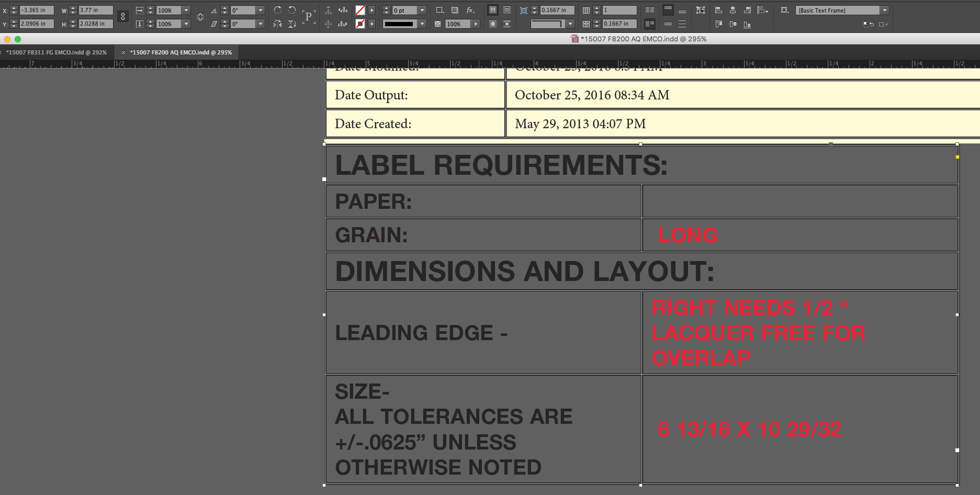
Task: Click the height H field
Action: click(x=96, y=24)
